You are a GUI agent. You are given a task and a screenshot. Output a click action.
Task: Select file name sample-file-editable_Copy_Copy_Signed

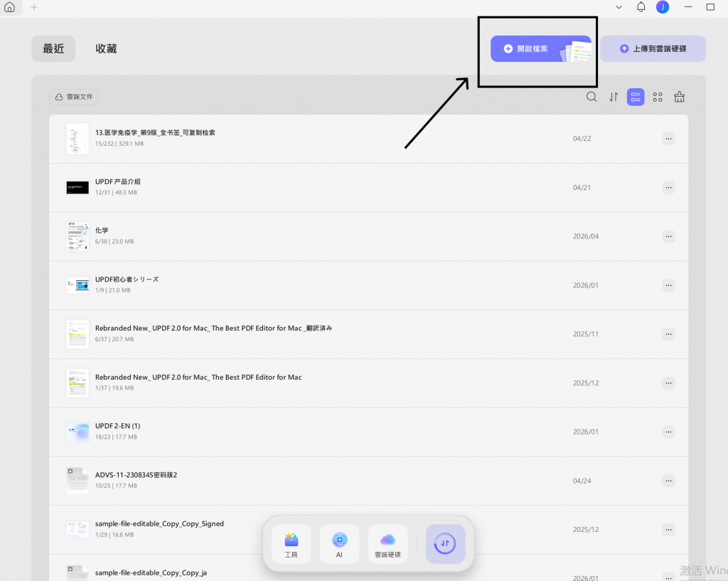coord(159,524)
